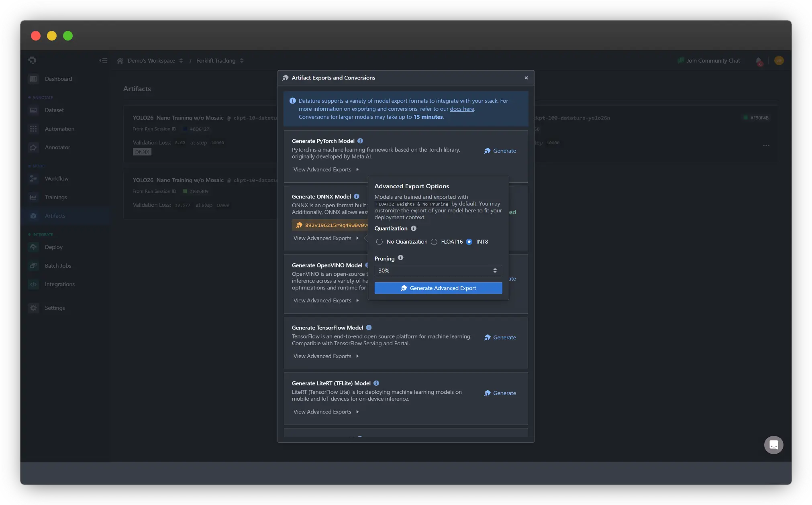Screen dimensions: 812x505
Task: Select the INT8 quantization radio button
Action: pyautogui.click(x=469, y=242)
